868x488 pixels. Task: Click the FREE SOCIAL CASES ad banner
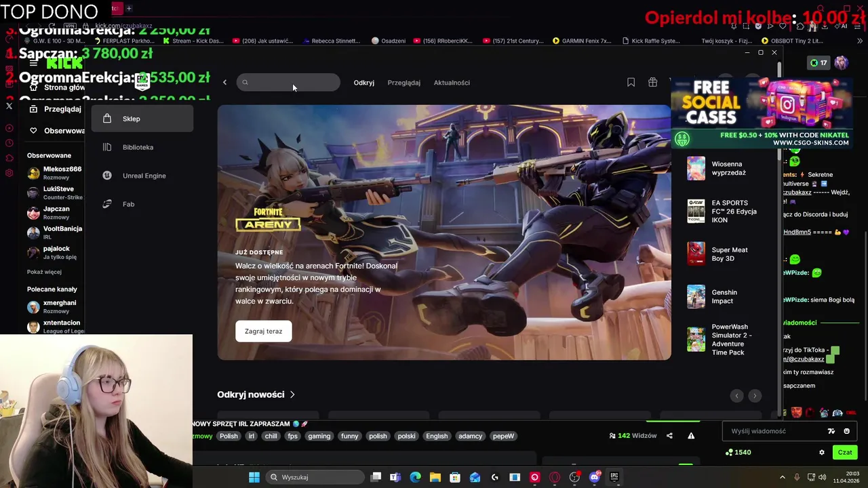click(762, 113)
